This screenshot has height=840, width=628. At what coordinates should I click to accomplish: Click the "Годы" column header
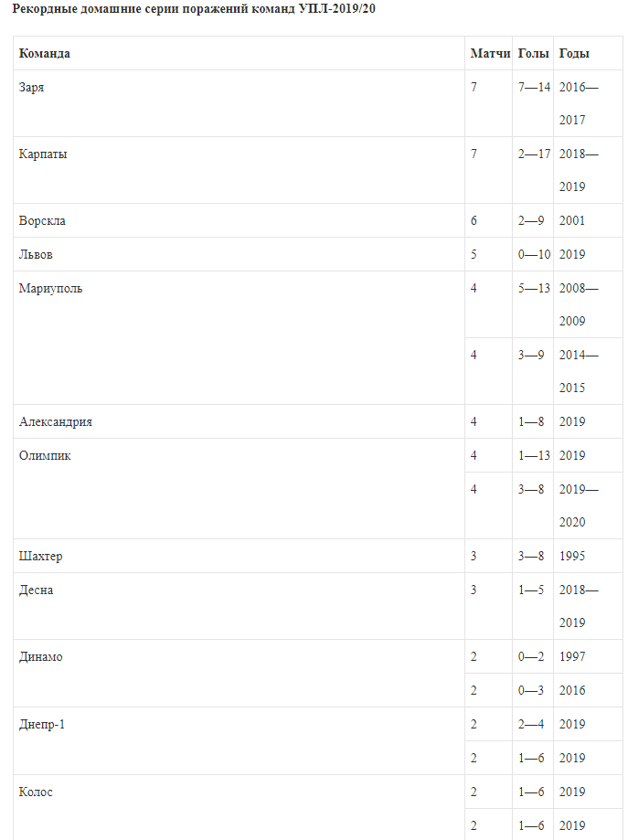click(574, 54)
